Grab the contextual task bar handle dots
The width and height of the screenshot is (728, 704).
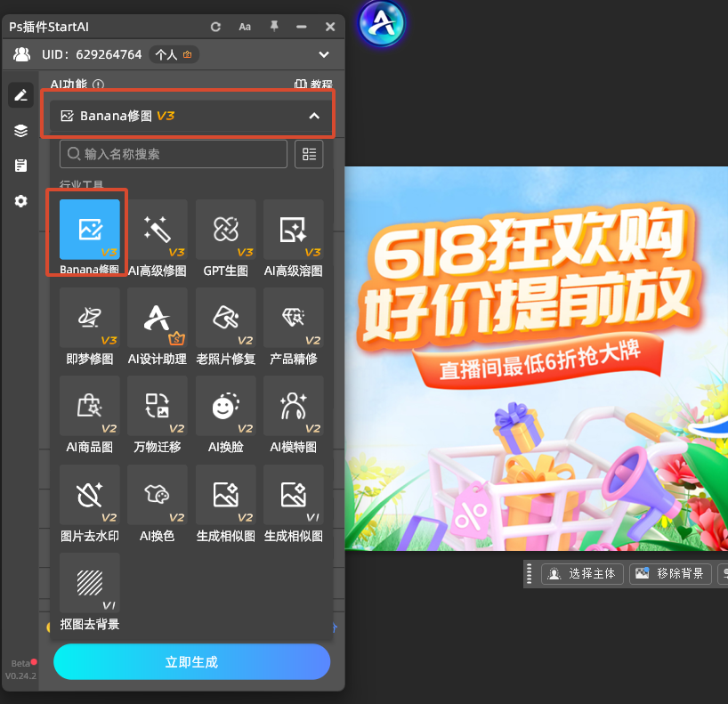(x=530, y=574)
